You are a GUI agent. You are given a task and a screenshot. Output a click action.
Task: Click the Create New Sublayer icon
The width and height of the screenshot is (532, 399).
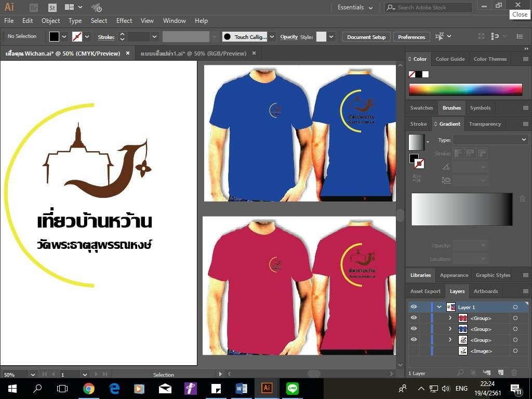tap(487, 373)
